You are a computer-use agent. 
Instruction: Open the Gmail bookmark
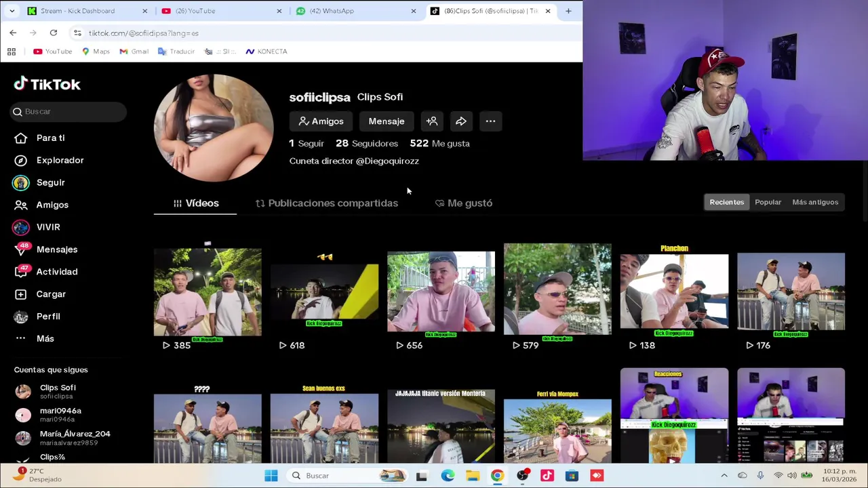click(x=134, y=52)
